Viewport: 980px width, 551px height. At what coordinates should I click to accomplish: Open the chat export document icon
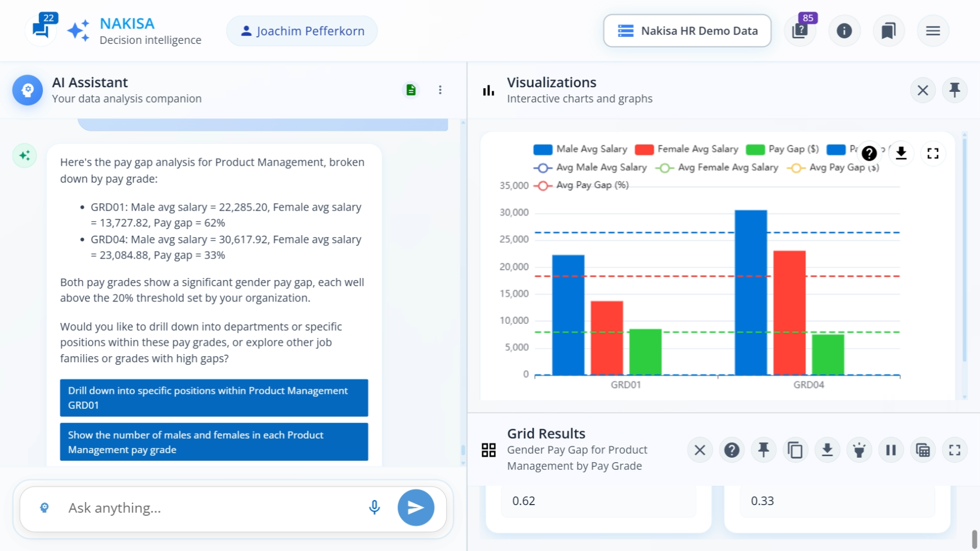(411, 90)
